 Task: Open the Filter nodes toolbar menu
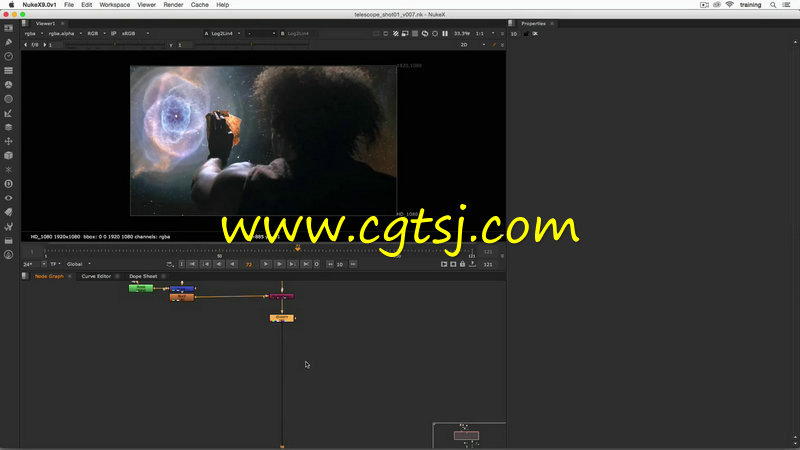pyautogui.click(x=9, y=99)
